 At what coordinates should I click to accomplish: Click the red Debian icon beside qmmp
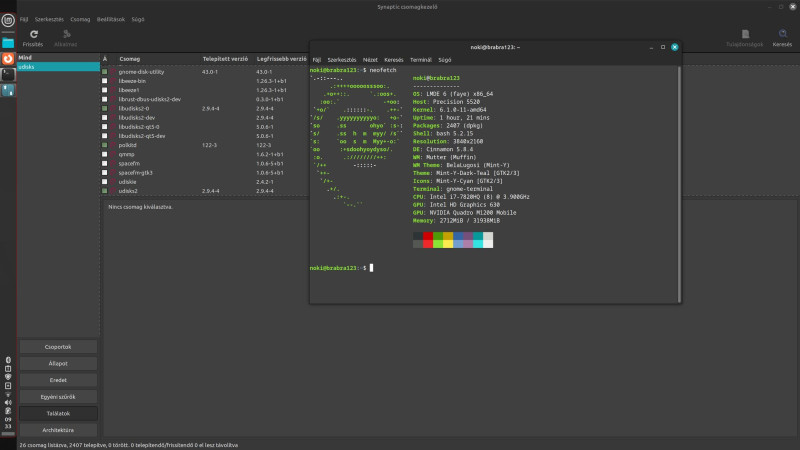pyautogui.click(x=113, y=155)
